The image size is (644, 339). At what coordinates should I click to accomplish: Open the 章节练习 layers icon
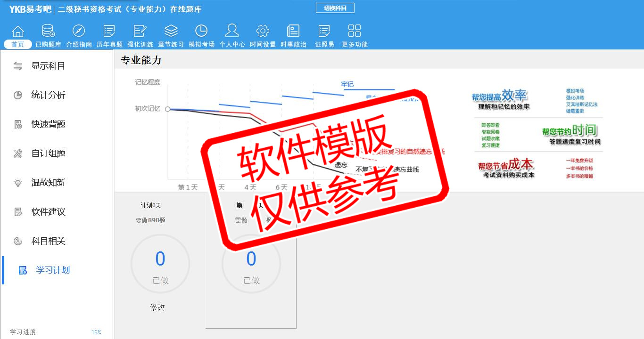pyautogui.click(x=171, y=31)
